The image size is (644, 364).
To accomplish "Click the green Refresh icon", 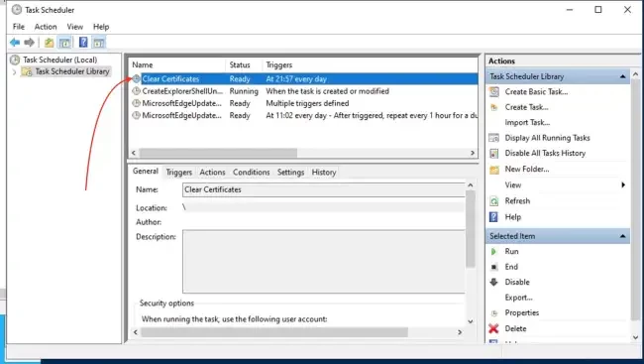I will point(494,201).
